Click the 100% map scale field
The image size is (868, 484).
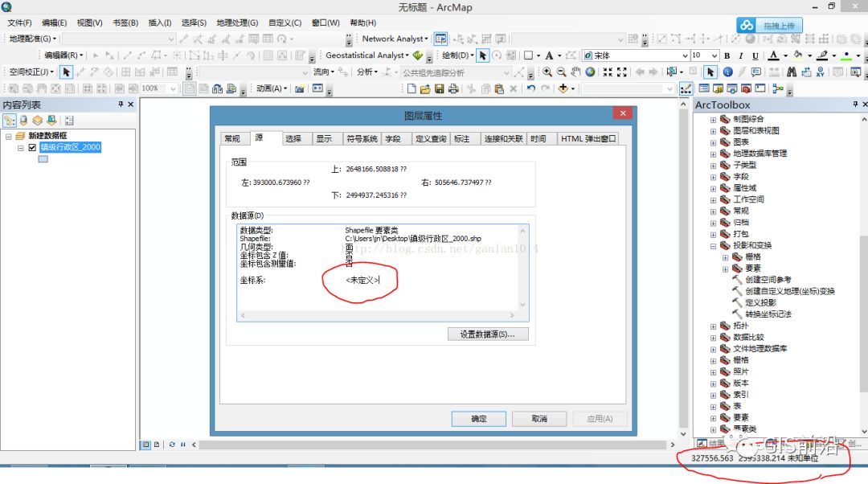(x=159, y=88)
